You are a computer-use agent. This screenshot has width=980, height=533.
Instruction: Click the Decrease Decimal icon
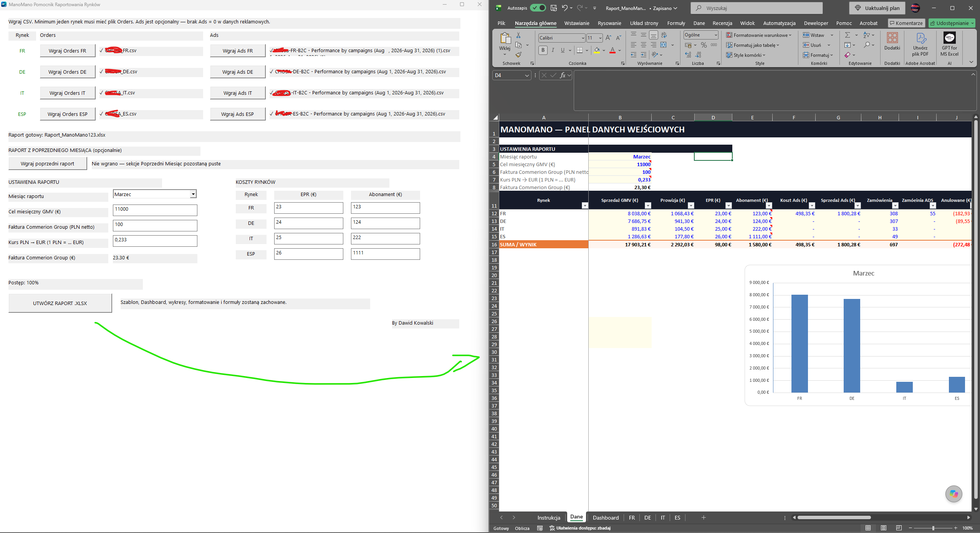(699, 55)
